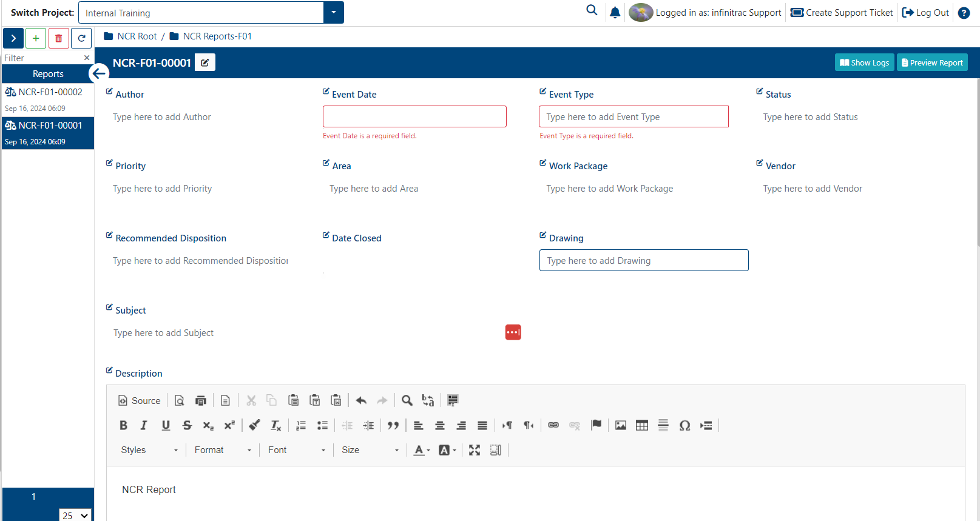This screenshot has height=521, width=980.
Task: Delete report using red trash icon
Action: (59, 38)
